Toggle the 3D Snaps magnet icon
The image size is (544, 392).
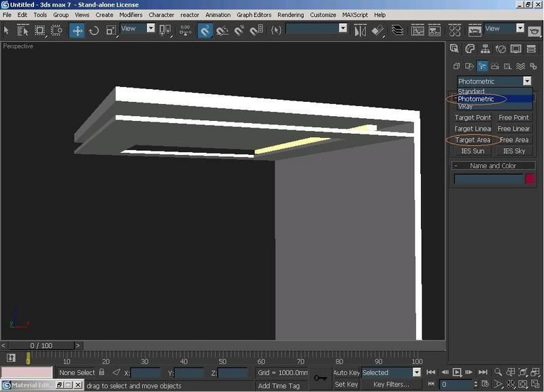[205, 30]
